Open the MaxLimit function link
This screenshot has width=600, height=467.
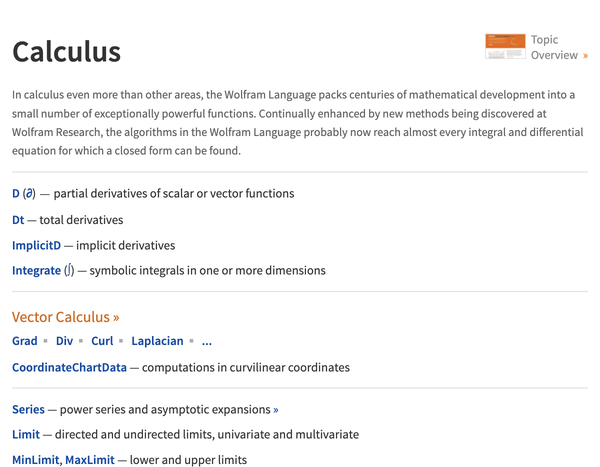[x=90, y=460]
